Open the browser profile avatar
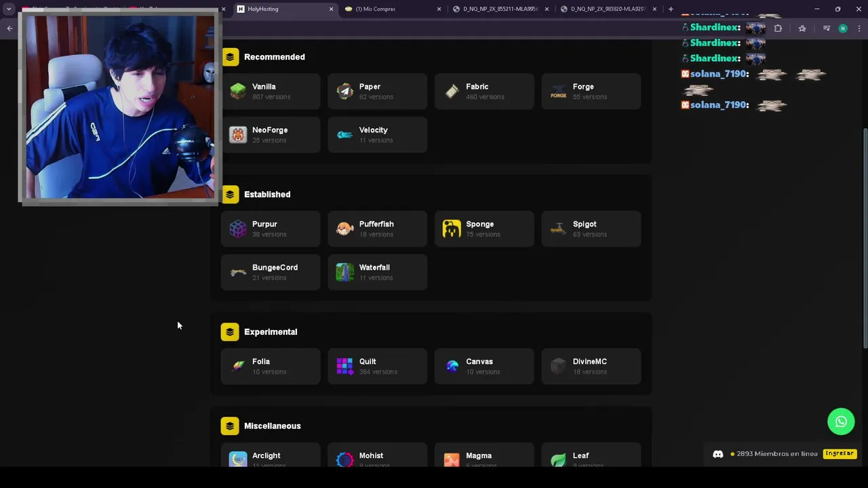The image size is (868, 488). (843, 28)
